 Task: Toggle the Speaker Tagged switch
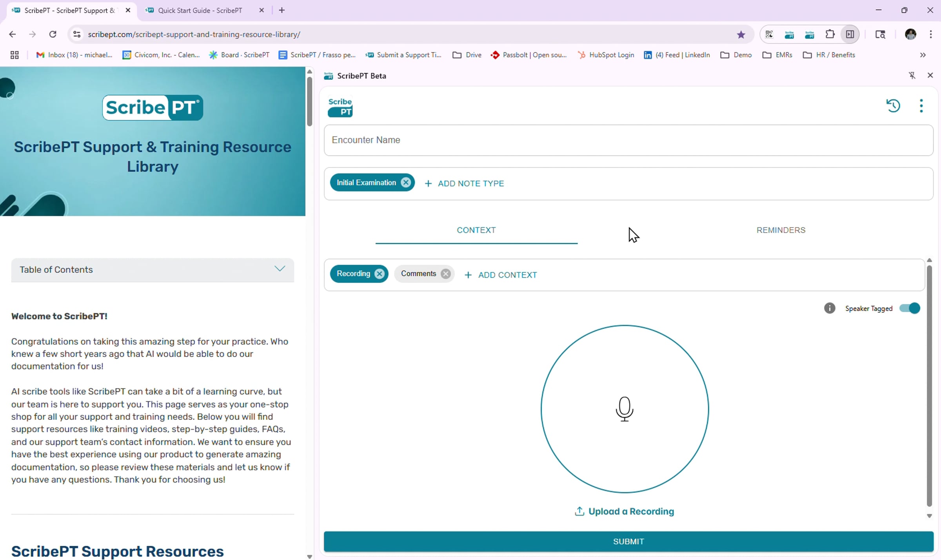click(x=910, y=308)
